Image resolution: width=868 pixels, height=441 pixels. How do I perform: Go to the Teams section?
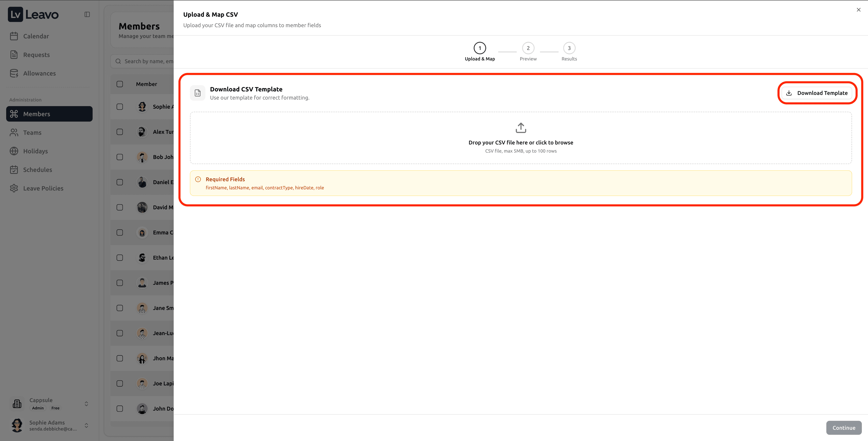pyautogui.click(x=32, y=133)
